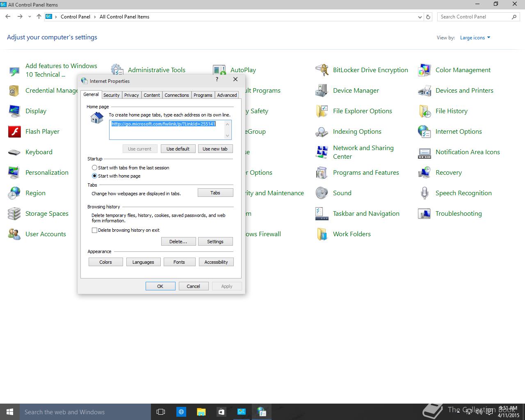Select Start with home page option
Image resolution: width=525 pixels, height=420 pixels.
pos(95,176)
